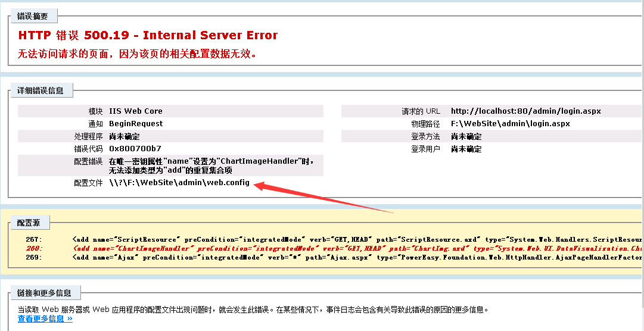Image resolution: width=644 pixels, height=331 pixels.
Task: Open the 查看更多信息 link
Action: [x=45, y=319]
